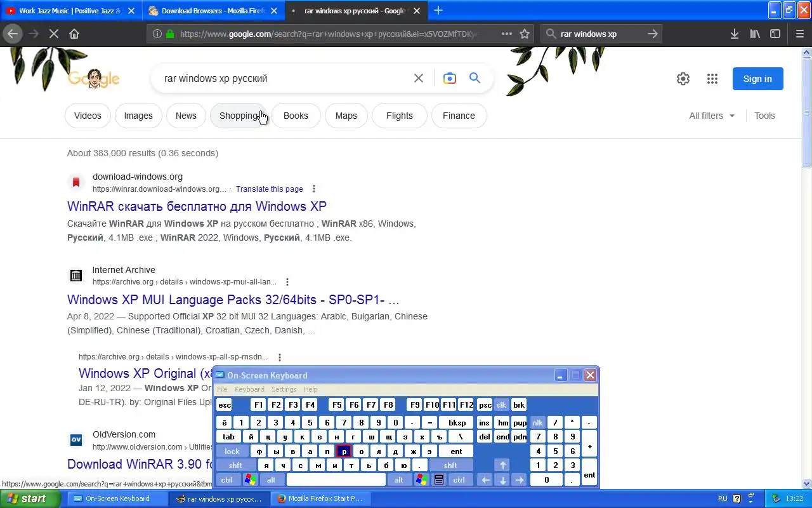Open Google quick settings gear icon

[x=683, y=79]
